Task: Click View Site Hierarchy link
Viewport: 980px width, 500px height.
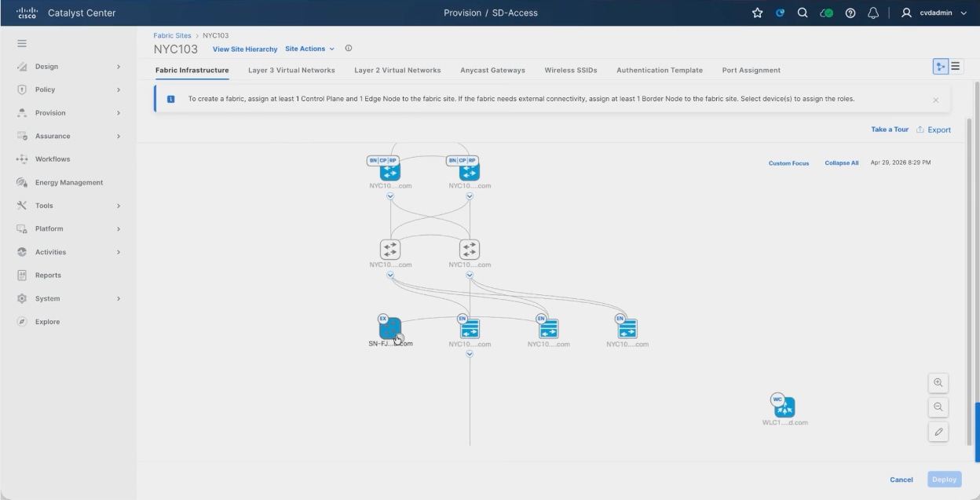Action: coord(245,49)
